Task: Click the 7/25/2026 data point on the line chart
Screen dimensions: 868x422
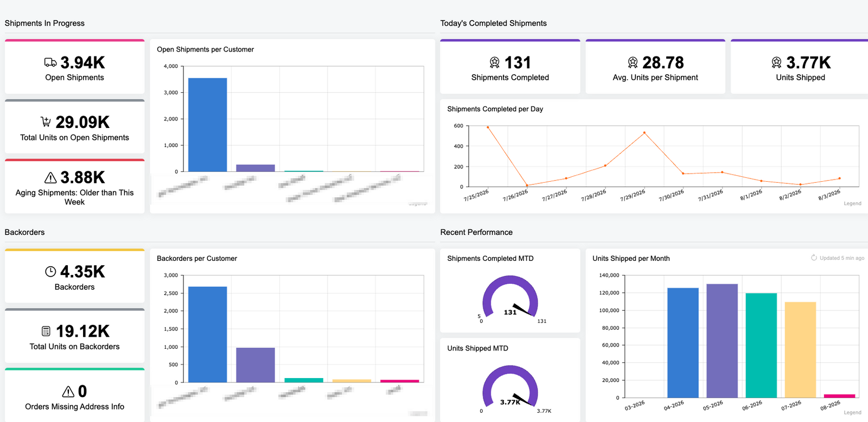Action: point(488,127)
